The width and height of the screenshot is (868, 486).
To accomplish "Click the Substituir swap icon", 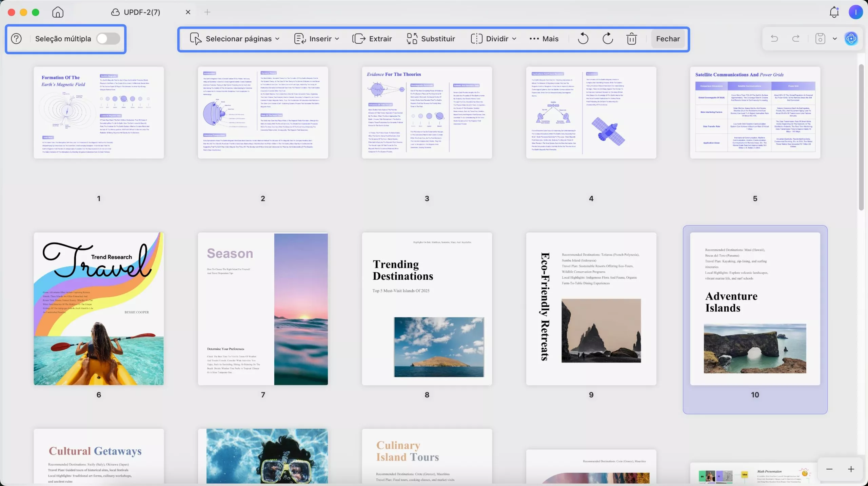I will coord(412,39).
